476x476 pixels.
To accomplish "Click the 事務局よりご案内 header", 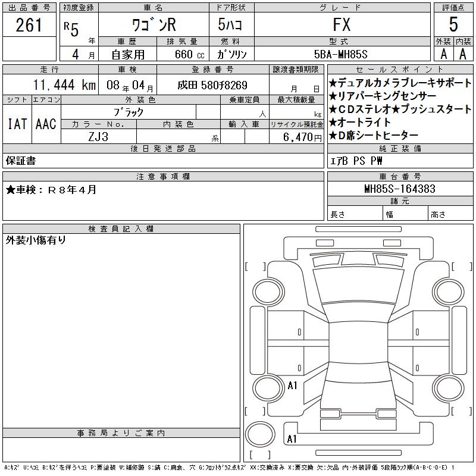I will click(x=121, y=433).
